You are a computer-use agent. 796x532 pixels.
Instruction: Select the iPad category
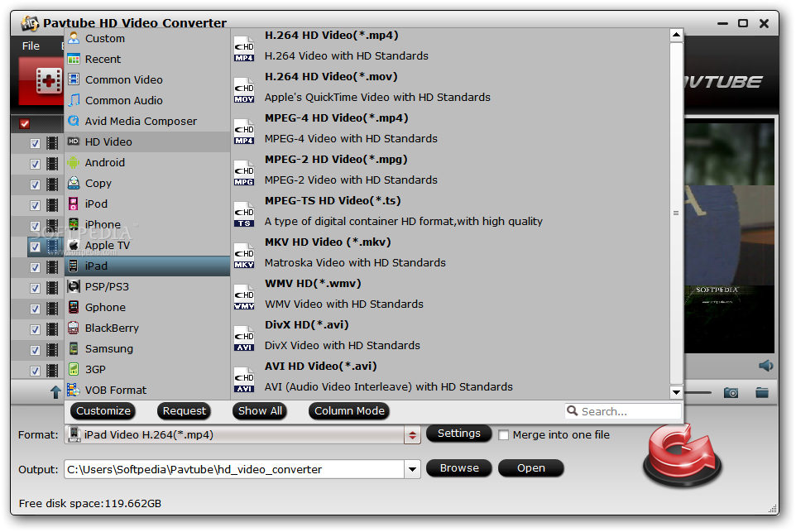tap(147, 266)
